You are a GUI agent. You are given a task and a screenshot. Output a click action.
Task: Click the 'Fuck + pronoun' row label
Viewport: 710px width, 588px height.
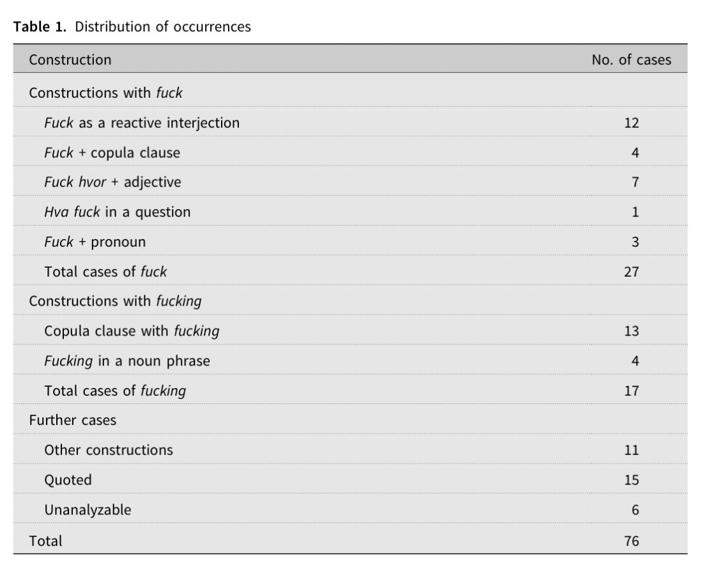[95, 242]
